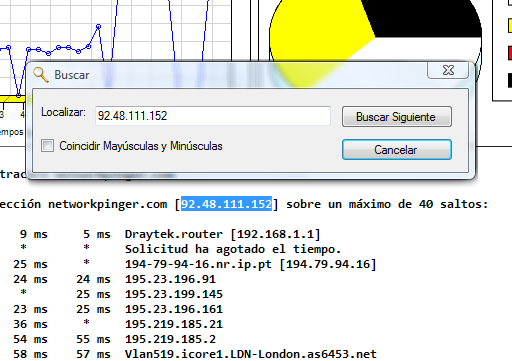
Task: Click the Buscar Siguiente button
Action: 397,117
